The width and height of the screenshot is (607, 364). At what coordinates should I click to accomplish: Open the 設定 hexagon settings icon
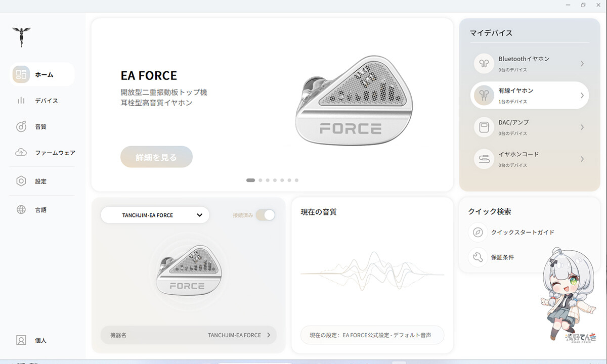point(21,181)
